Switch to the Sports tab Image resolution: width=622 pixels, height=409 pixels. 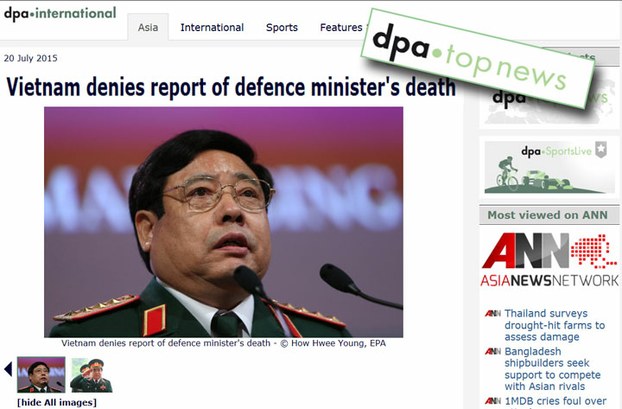click(282, 27)
